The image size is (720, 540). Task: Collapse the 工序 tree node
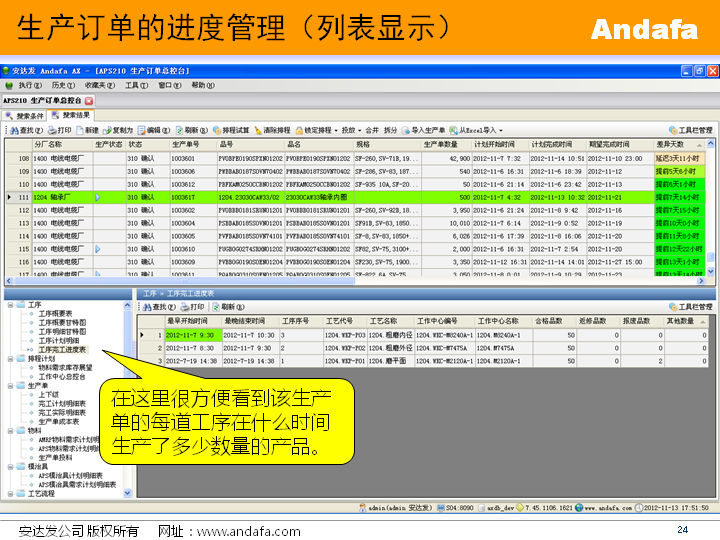[10, 303]
